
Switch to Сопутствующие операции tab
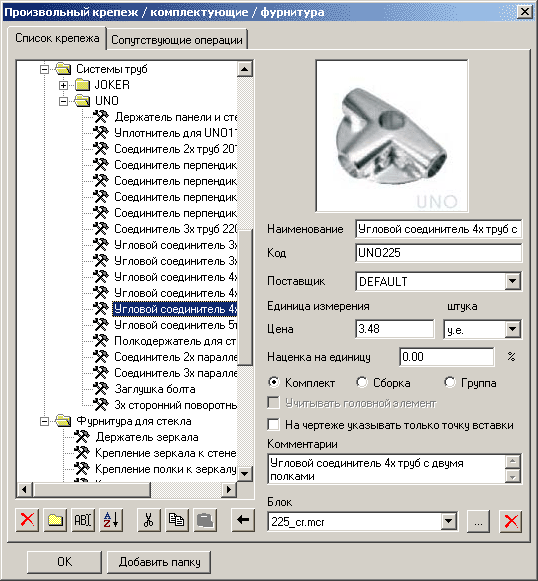[177, 39]
